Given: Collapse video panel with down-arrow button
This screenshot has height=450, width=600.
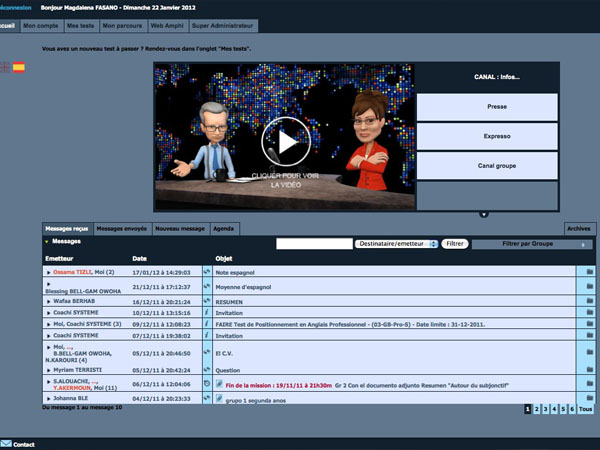Looking at the screenshot, I should click(x=484, y=214).
